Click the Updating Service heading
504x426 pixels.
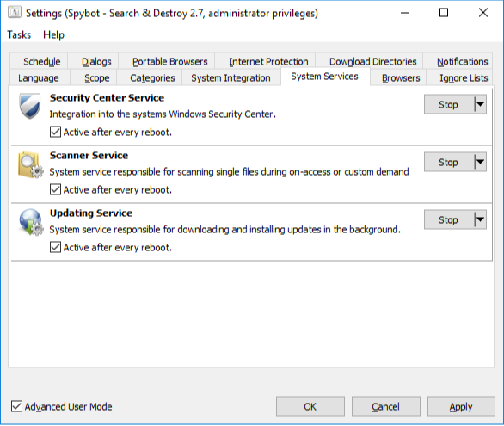tap(91, 213)
